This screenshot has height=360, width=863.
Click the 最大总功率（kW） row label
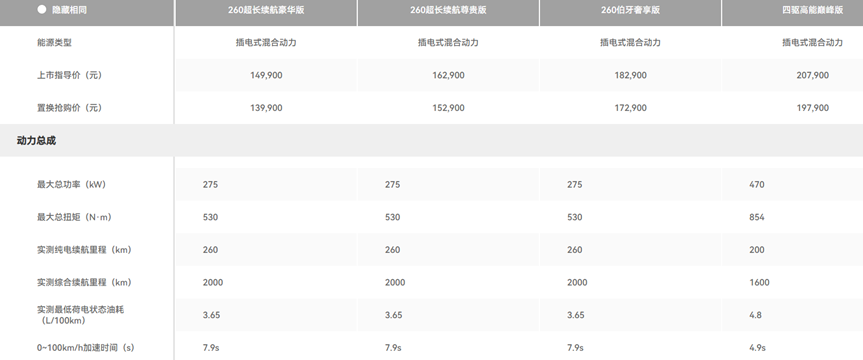click(x=71, y=184)
